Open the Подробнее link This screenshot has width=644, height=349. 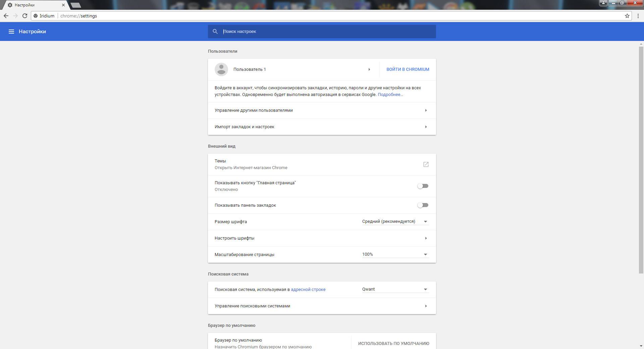pos(390,95)
